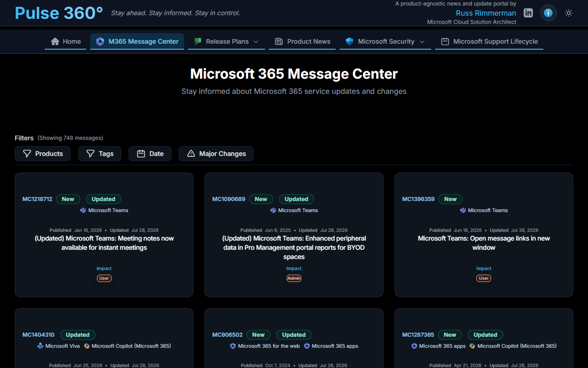The width and height of the screenshot is (588, 368).
Task: Click the warning triangle in Major Changes
Action: (x=191, y=154)
